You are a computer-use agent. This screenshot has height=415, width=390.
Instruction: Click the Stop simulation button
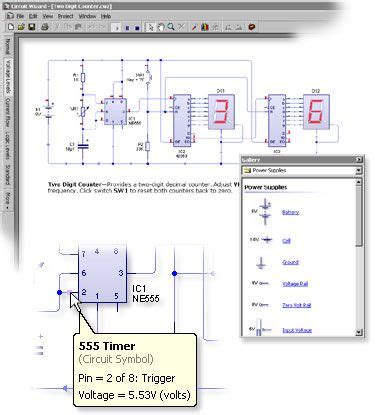click(137, 28)
